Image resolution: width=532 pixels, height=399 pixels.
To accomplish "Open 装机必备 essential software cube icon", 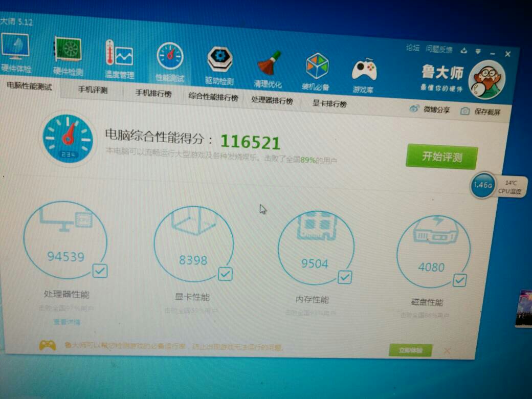I will (317, 66).
